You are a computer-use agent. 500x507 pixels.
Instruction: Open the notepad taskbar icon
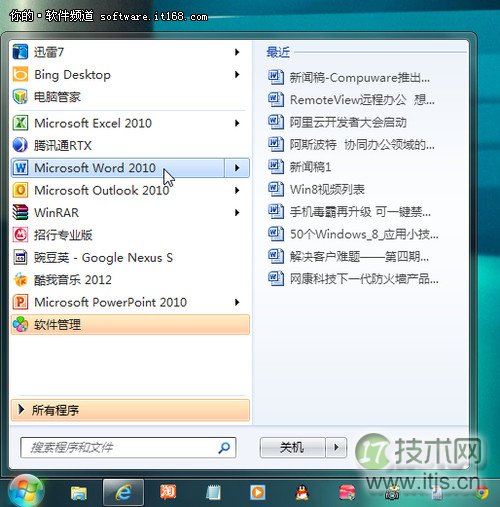pyautogui.click(x=213, y=493)
